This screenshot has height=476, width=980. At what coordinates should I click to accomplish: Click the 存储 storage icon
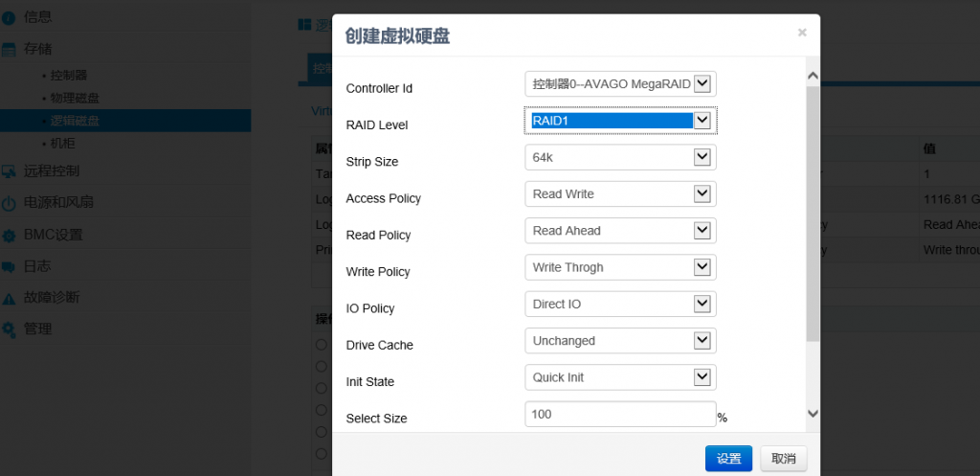(x=10, y=49)
